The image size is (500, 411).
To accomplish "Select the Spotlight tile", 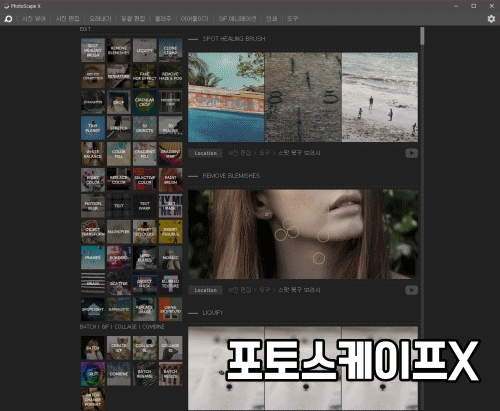I will [93, 309].
